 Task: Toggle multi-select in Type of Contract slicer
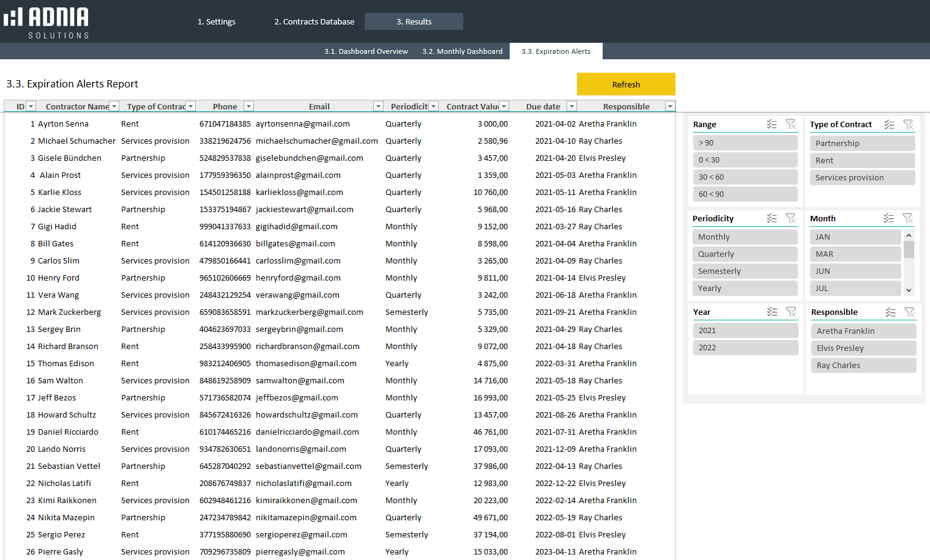889,125
